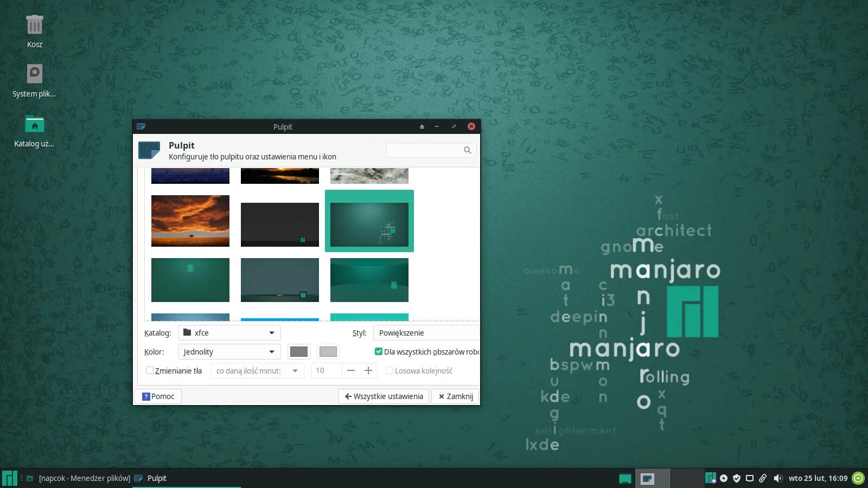Select the orange sunset clouds wallpaper
This screenshot has height=488, width=868.
click(x=190, y=221)
